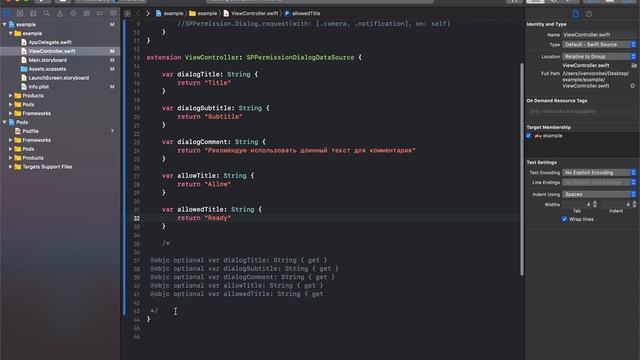This screenshot has height=360, width=640.
Task: Click commented '@objc optional var allowedTitle' line
Action: tap(237, 294)
